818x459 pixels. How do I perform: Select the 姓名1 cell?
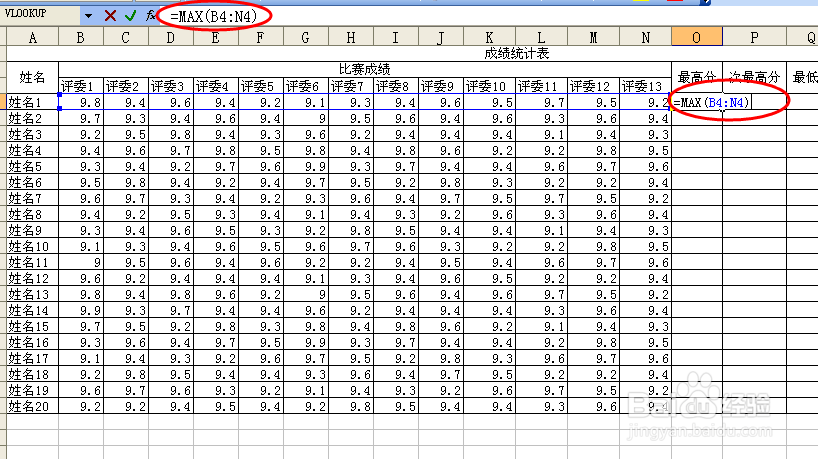pyautogui.click(x=32, y=102)
